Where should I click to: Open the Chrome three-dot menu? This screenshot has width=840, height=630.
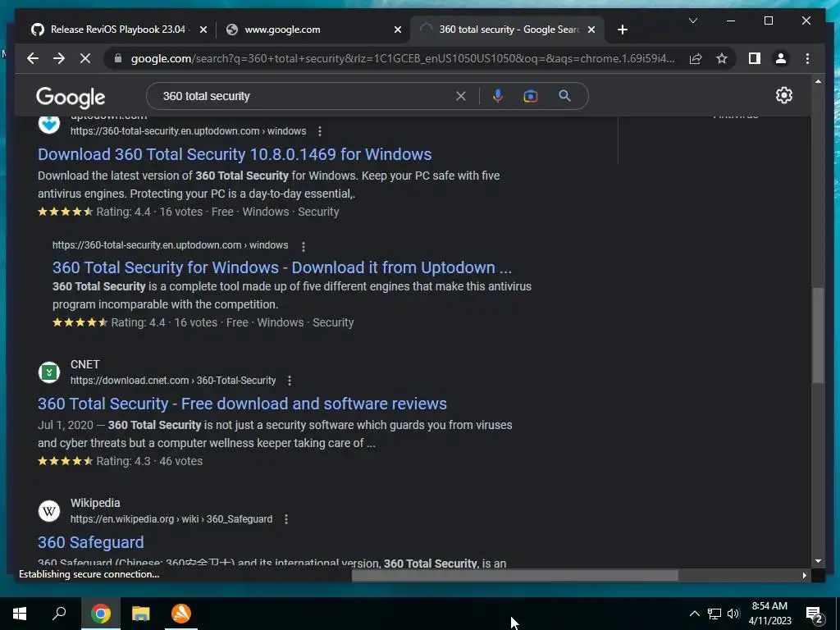(807, 58)
